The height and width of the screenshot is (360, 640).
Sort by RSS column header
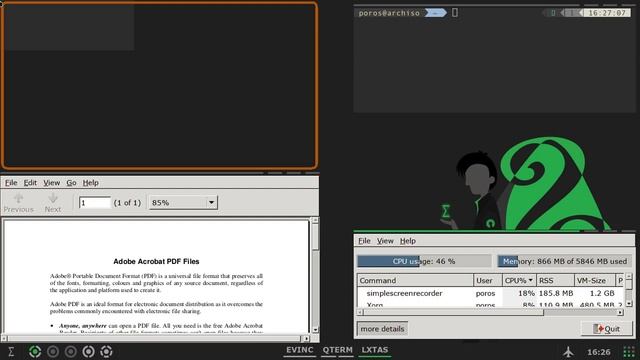click(555, 280)
